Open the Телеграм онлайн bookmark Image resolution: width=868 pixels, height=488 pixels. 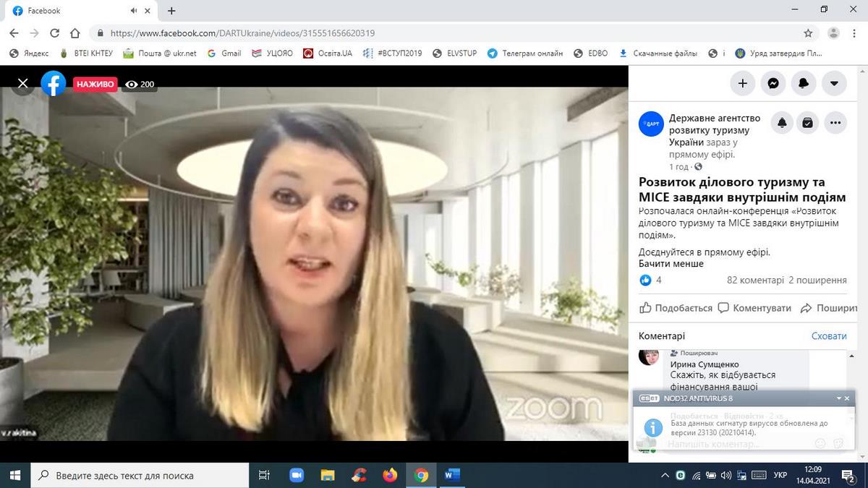click(x=525, y=53)
